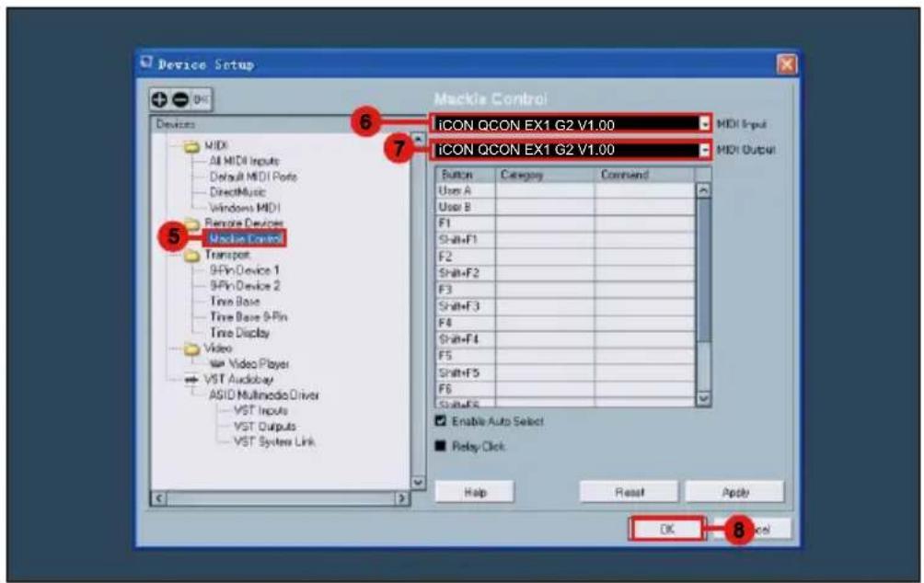Select the F2 row
924x583 pixels.
pos(565,257)
